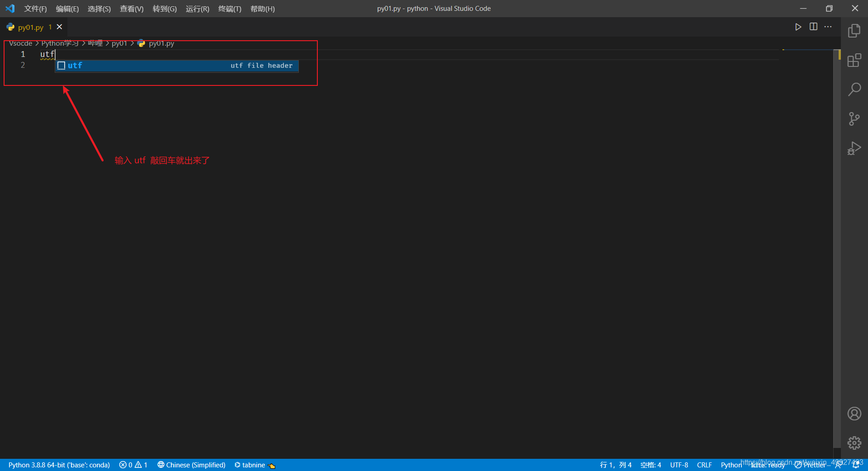Image resolution: width=868 pixels, height=471 pixels.
Task: Open the Manage settings gear
Action: (854, 443)
